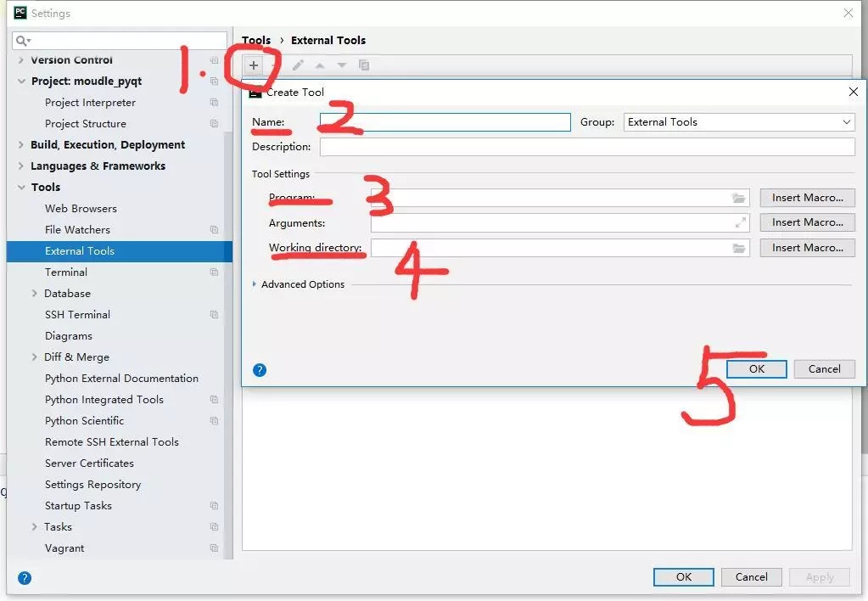Screen dimensions: 868x601
Task: Click Cancel in the Settings window
Action: coord(751,576)
